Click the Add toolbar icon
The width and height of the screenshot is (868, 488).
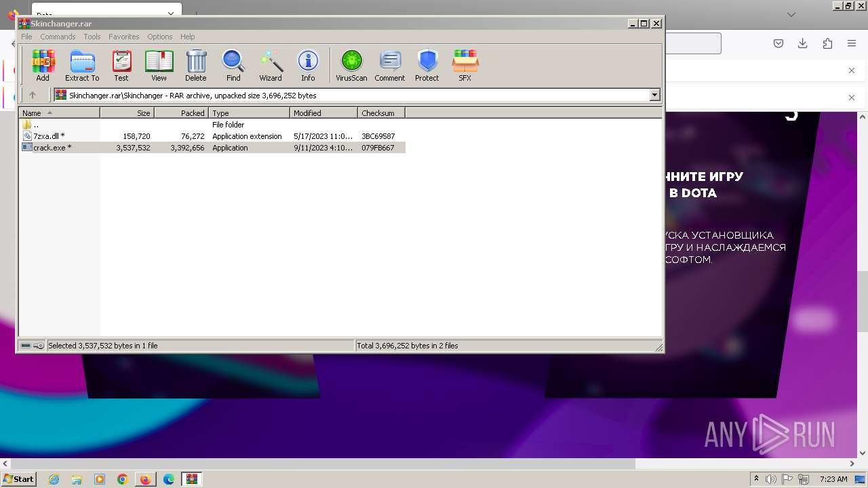point(43,66)
